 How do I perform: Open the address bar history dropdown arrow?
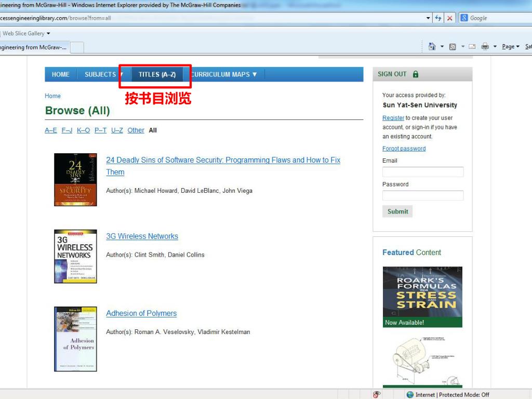coord(428,18)
